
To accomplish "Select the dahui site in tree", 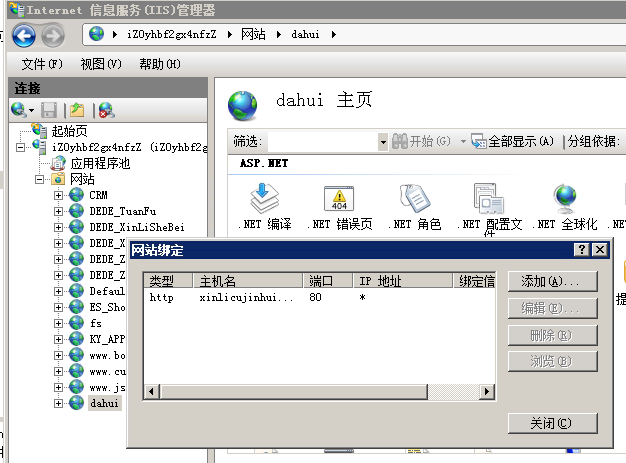I will (x=104, y=403).
